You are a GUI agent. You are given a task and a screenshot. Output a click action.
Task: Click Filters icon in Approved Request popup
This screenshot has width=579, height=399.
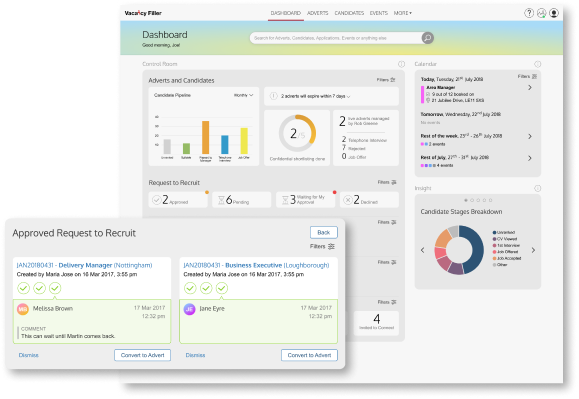331,246
